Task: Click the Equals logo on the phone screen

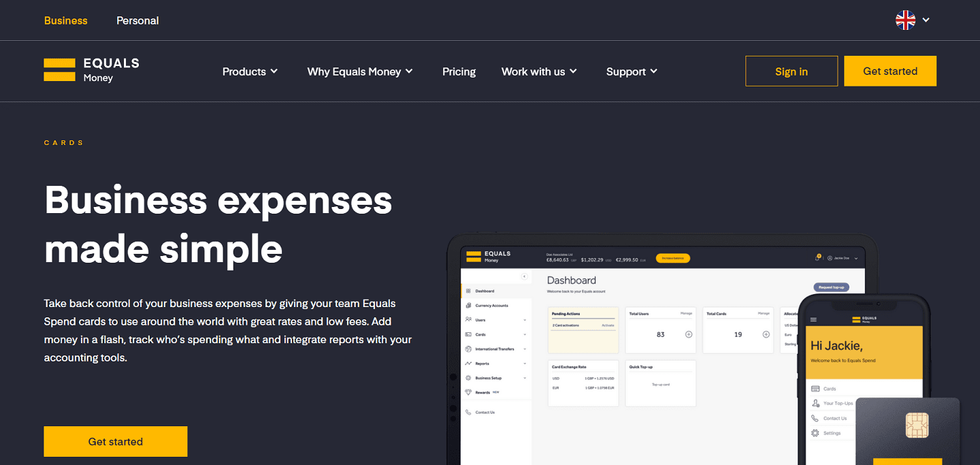Action: (864, 318)
